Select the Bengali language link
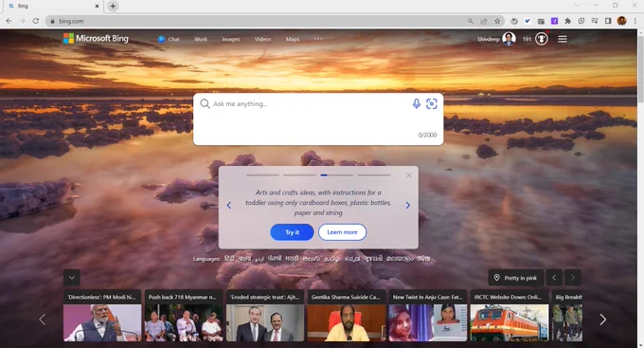644x348 pixels. pyautogui.click(x=244, y=259)
